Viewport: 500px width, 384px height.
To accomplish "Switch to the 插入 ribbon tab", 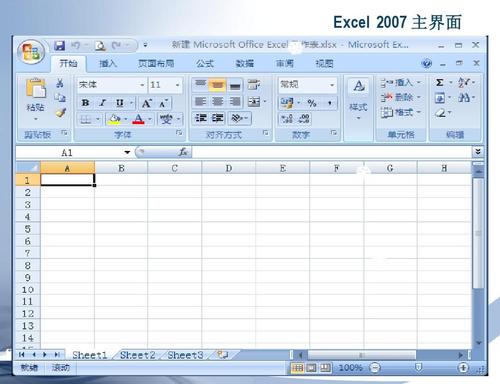I will click(x=108, y=63).
